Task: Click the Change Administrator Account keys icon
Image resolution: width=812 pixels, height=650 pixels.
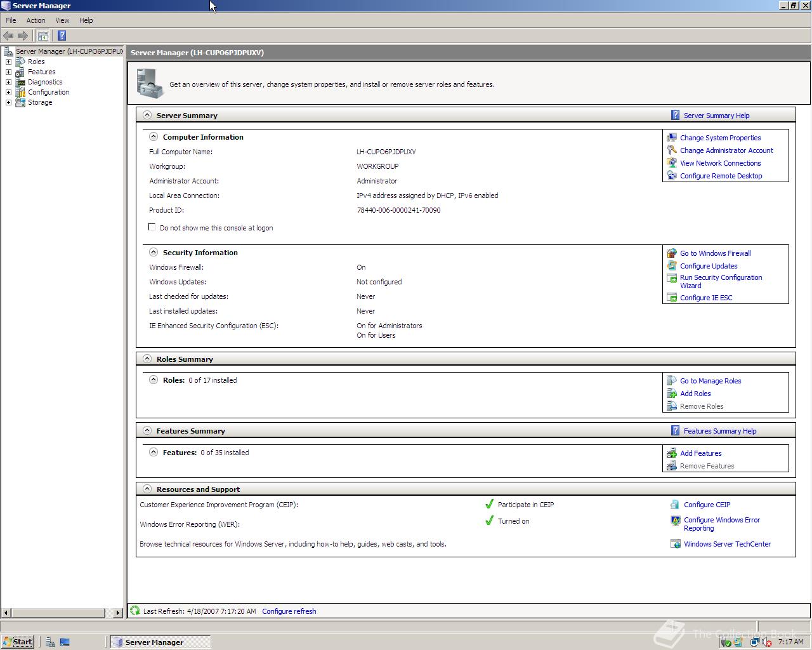Action: [672, 150]
